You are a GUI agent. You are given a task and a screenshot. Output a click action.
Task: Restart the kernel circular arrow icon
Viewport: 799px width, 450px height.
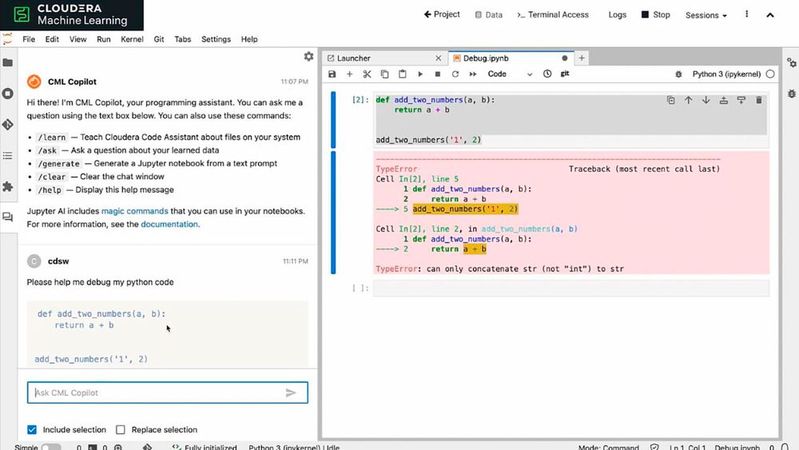point(455,74)
